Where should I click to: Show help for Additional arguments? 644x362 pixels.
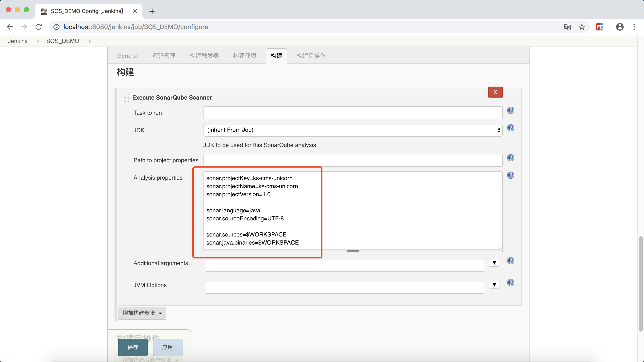511,261
